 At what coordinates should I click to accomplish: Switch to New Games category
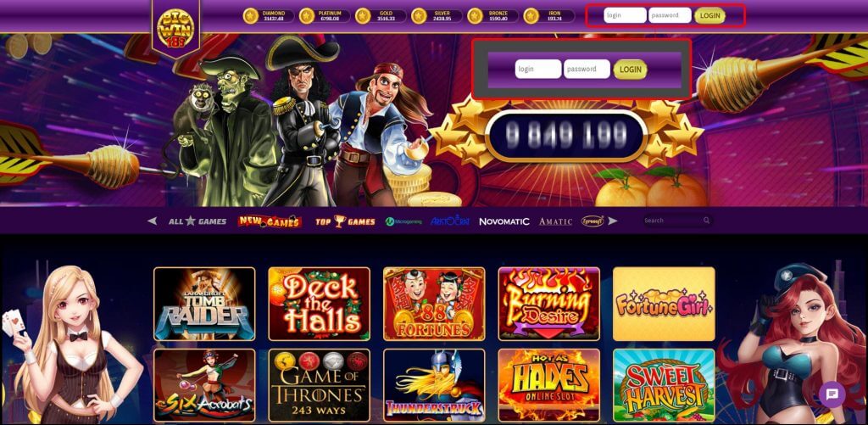(x=270, y=221)
